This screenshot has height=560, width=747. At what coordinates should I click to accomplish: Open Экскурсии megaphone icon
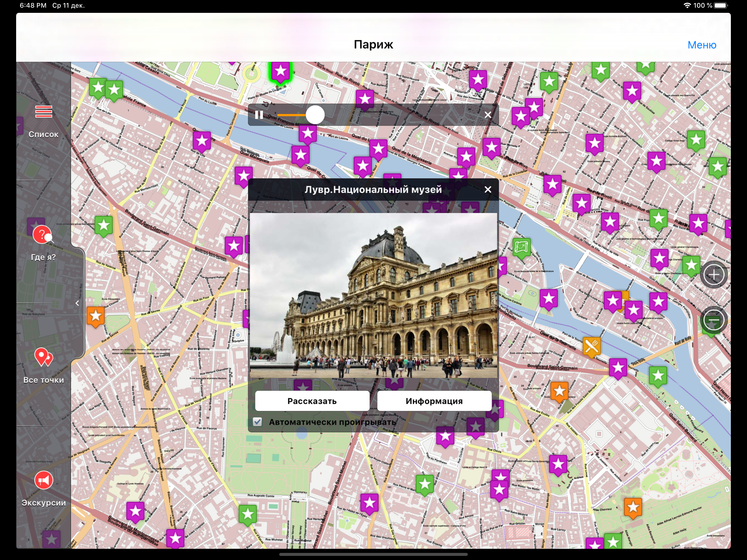pos(43,480)
